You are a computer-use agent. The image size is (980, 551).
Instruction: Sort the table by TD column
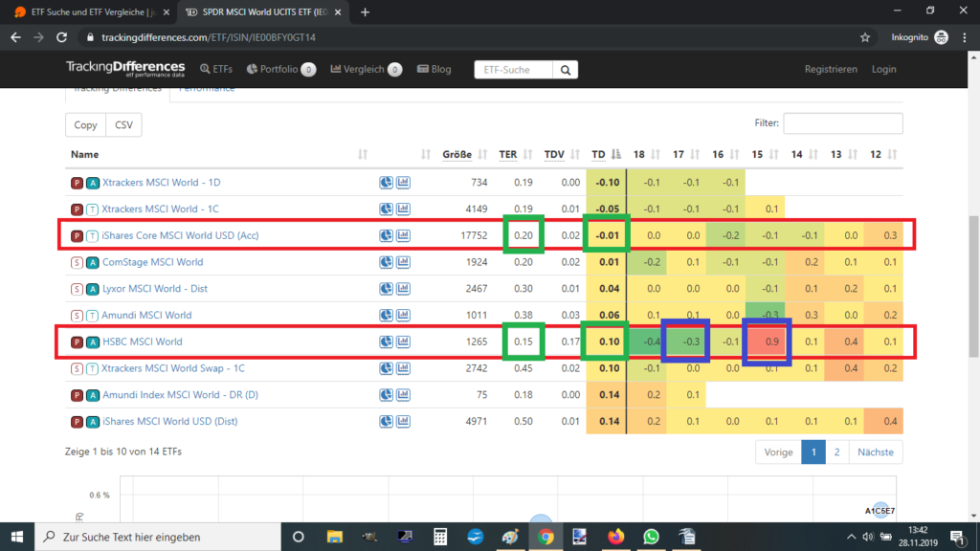[606, 154]
